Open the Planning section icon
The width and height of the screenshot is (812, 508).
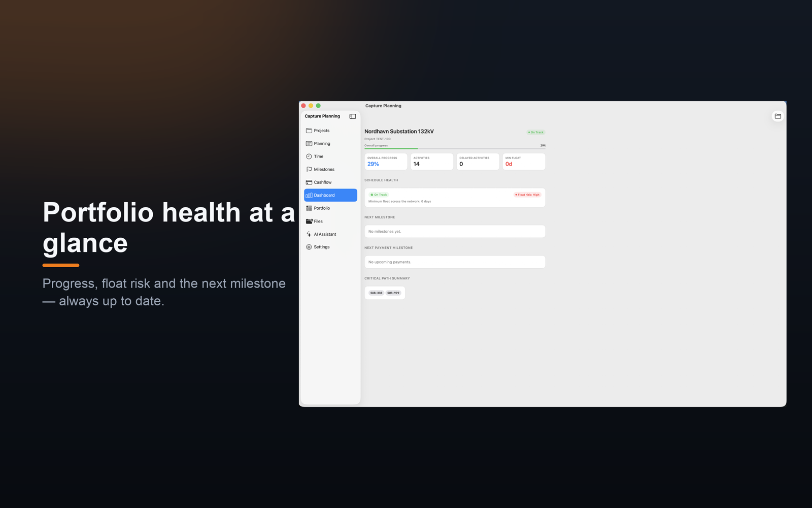(309, 144)
